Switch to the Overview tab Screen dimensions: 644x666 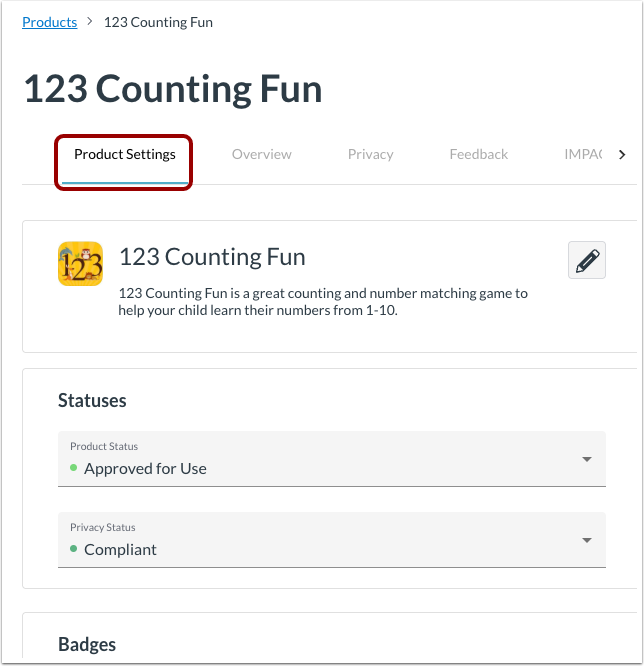click(262, 154)
